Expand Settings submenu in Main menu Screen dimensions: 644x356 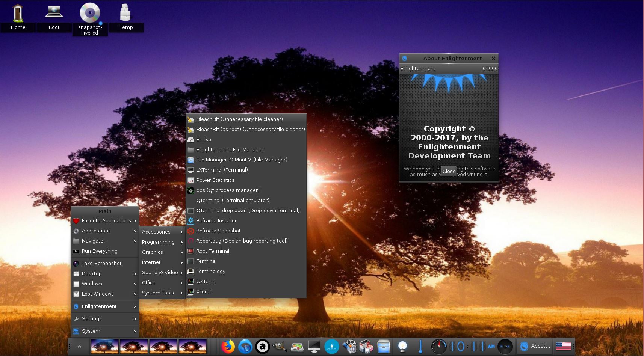pos(105,318)
